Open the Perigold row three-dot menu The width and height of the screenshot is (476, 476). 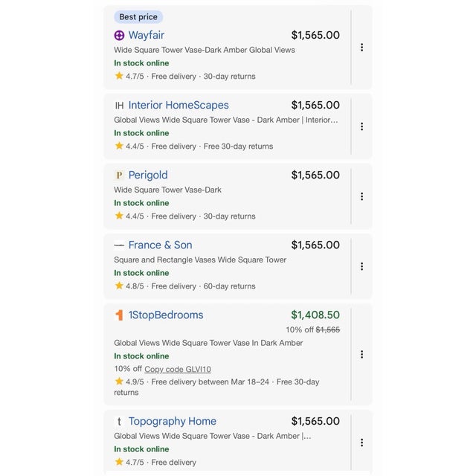click(x=361, y=196)
